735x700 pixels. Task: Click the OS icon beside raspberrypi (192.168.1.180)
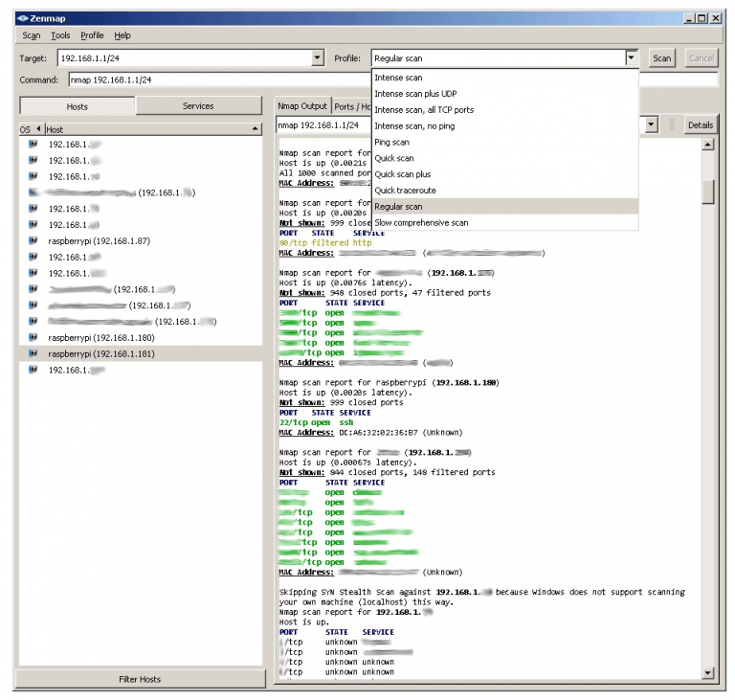click(x=33, y=337)
